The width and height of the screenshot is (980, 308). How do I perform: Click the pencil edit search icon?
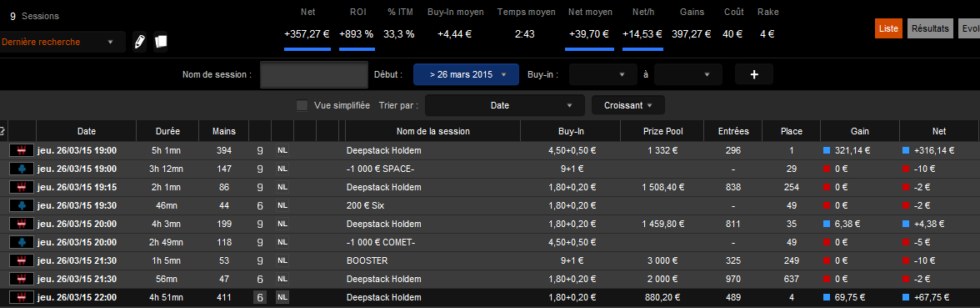(140, 42)
